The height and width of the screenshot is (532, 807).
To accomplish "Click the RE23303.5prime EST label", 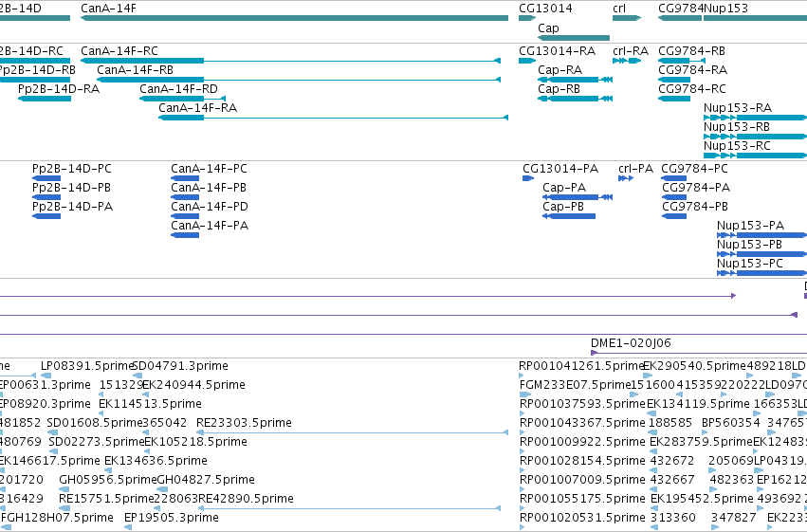I will pos(244,423).
